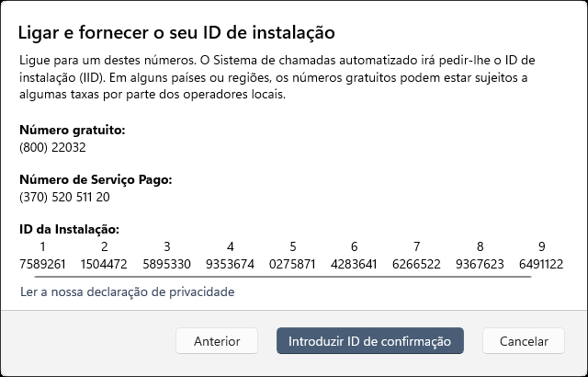Click the Anterior button
This screenshot has height=377, width=588.
coord(217,340)
